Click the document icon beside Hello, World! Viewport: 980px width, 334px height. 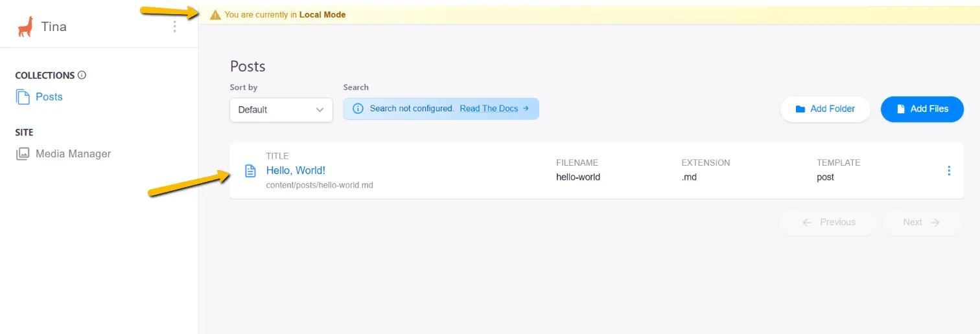coord(250,171)
